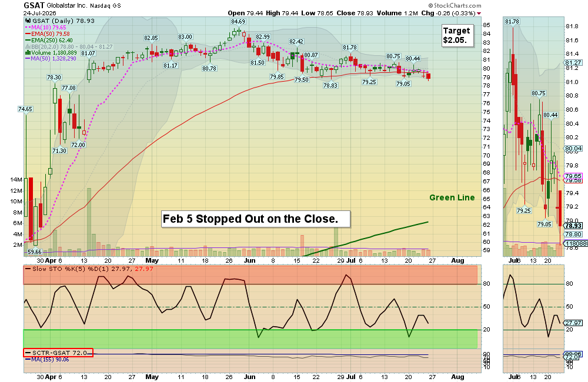Click the Globalstar Inc. company name
Image resolution: width=588 pixels, height=382 pixels.
click(x=67, y=6)
